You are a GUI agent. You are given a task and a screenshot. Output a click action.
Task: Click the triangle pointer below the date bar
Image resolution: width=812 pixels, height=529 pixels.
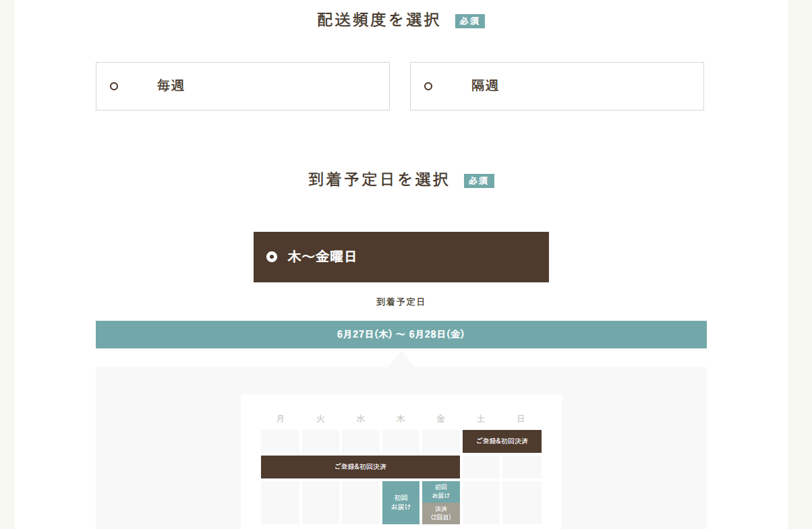(401, 360)
